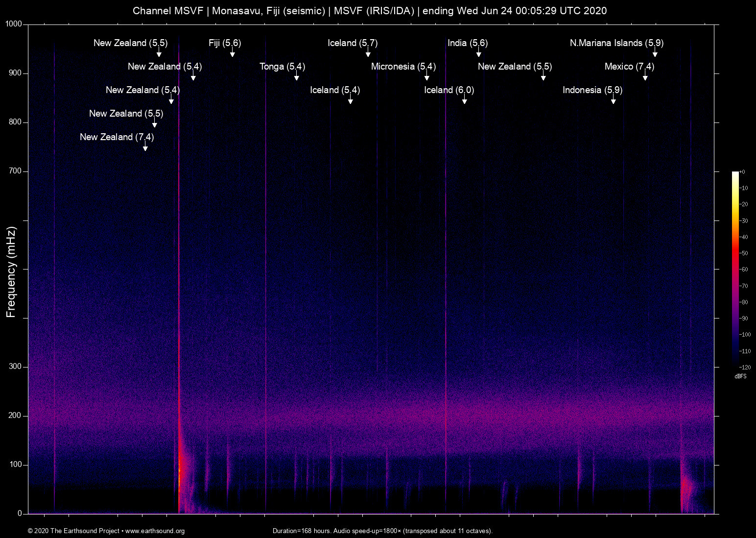Click the India (5.6) event annotation
This screenshot has width=756, height=538.
[x=467, y=43]
